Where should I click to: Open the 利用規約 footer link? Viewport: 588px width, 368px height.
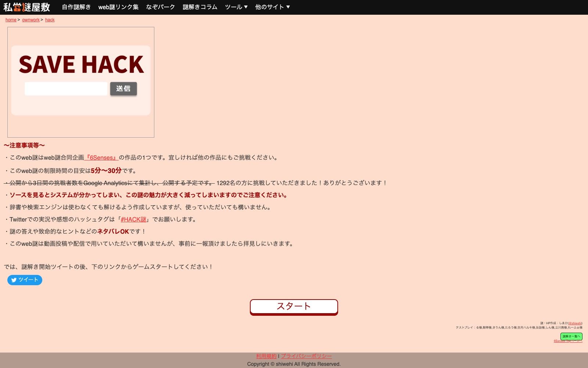tap(266, 356)
